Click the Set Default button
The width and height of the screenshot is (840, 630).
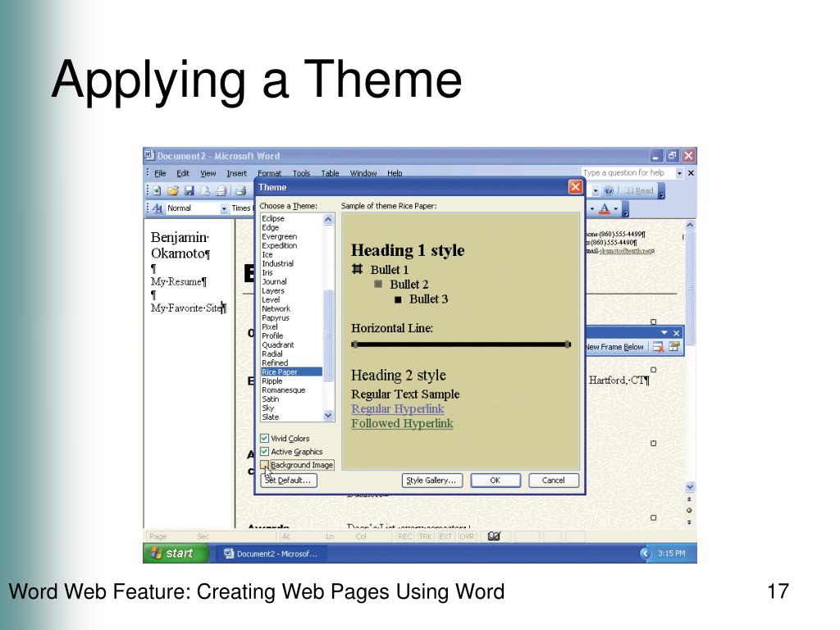(x=289, y=480)
